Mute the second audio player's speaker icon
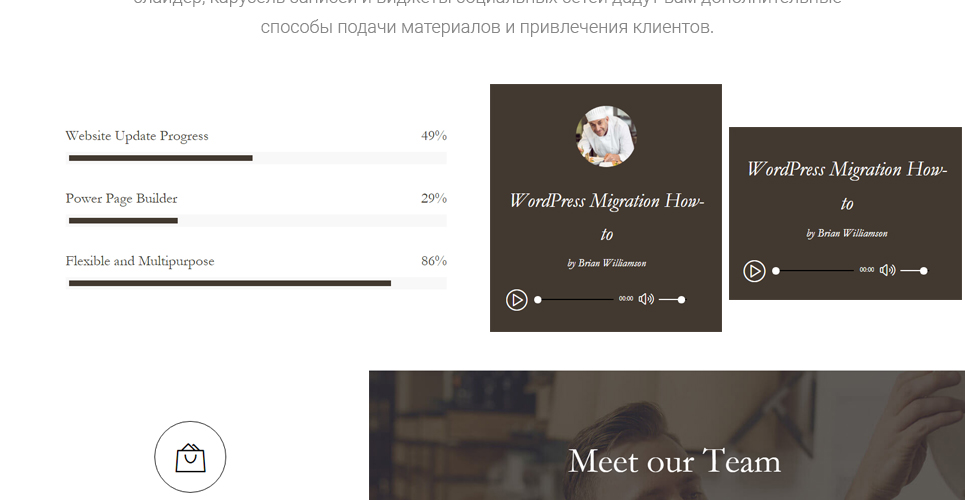 click(x=887, y=270)
